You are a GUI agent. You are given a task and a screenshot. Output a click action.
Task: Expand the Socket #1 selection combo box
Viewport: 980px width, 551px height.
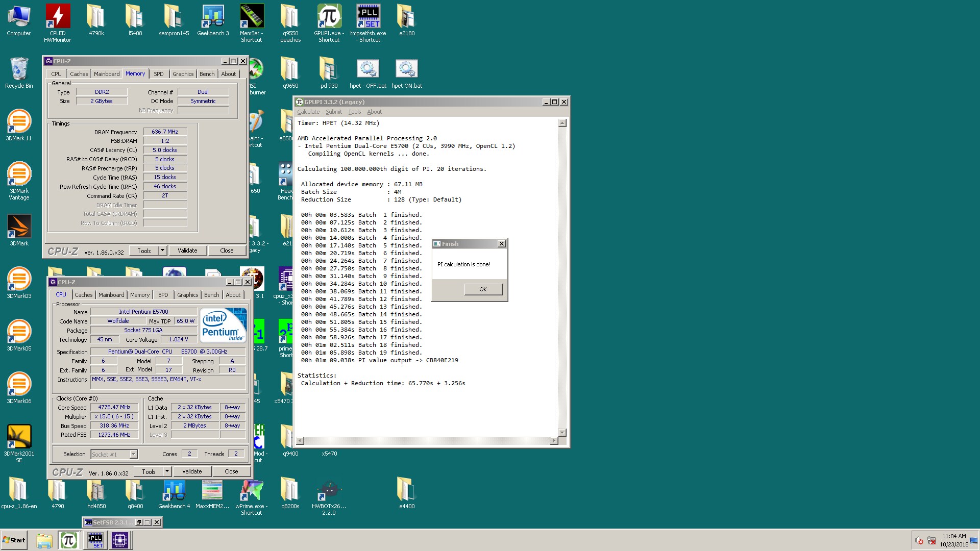coord(133,454)
